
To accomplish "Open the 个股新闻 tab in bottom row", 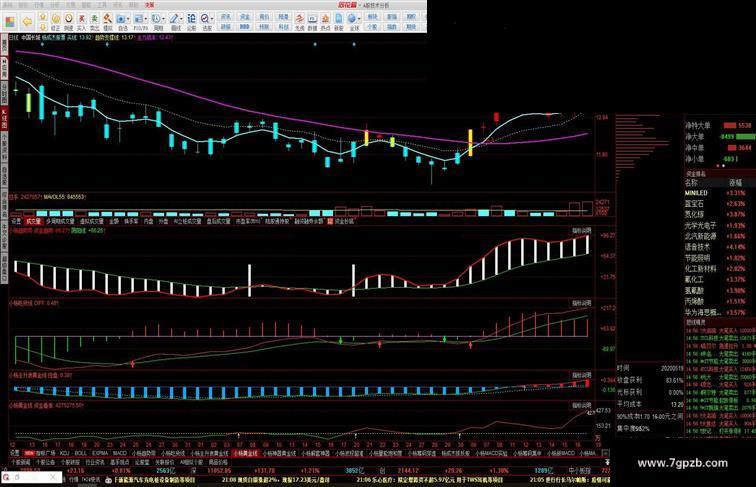I will pyautogui.click(x=21, y=461).
